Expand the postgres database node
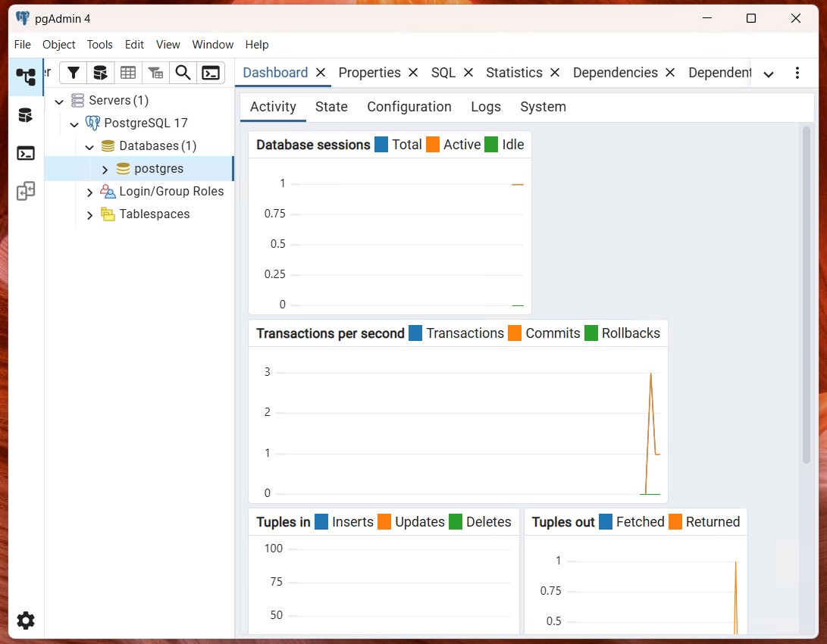Screen dimensions: 827x644 (105, 170)
